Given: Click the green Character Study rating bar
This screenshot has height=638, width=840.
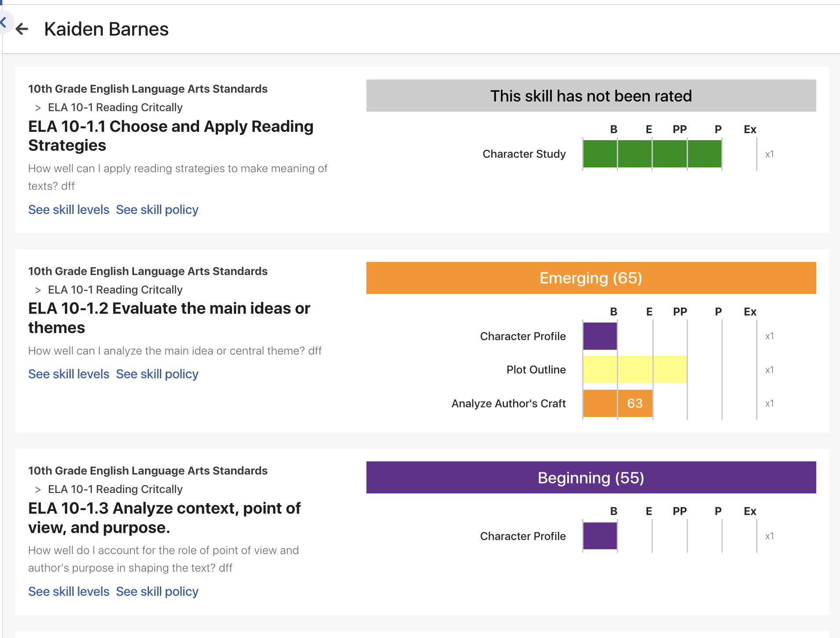Looking at the screenshot, I should [652, 154].
